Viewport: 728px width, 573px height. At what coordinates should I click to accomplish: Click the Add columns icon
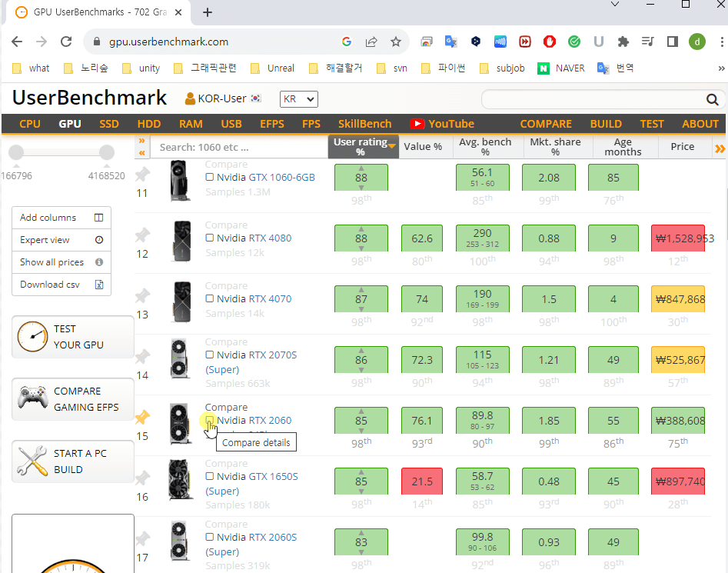click(x=99, y=218)
